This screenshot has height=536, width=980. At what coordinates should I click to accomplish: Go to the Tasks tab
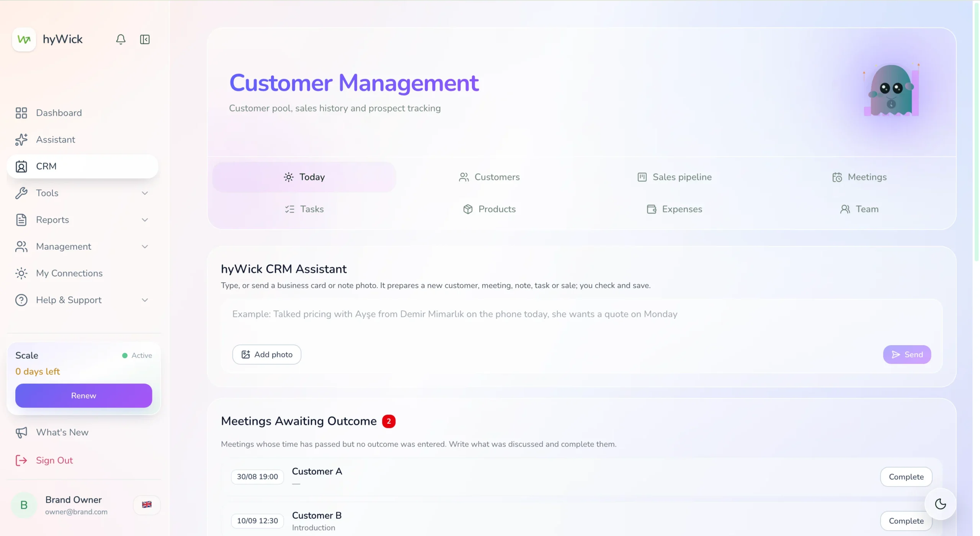304,209
